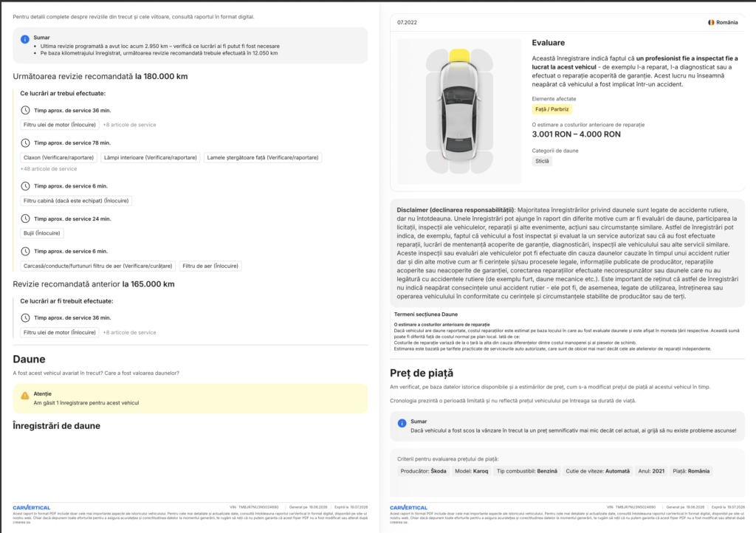This screenshot has height=533, width=756.
Task: Click 'Revizie recomandată anterior la 165.000 km' heading
Action: pyautogui.click(x=94, y=284)
